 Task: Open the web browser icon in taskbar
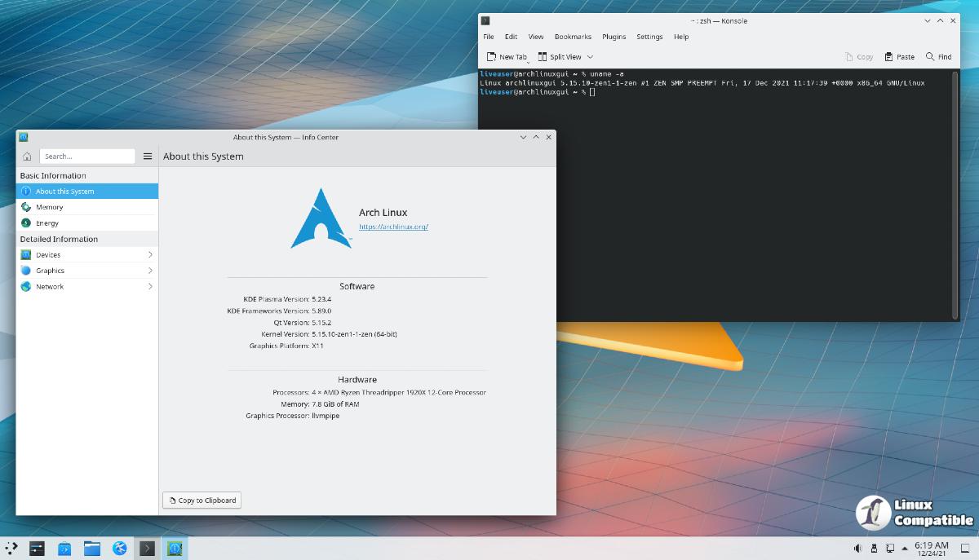[119, 549]
